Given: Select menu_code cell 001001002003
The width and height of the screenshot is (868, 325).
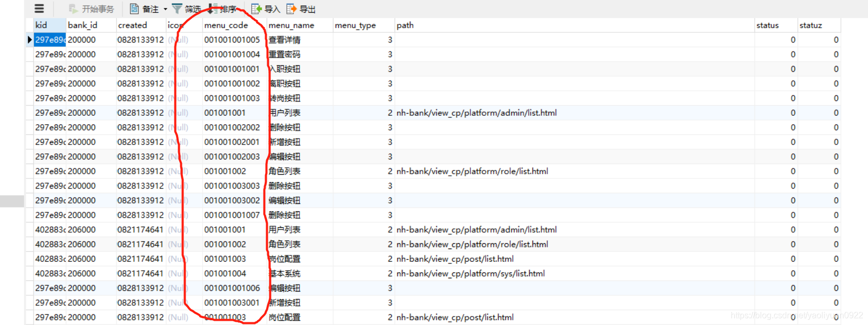Looking at the screenshot, I should click(x=234, y=157).
